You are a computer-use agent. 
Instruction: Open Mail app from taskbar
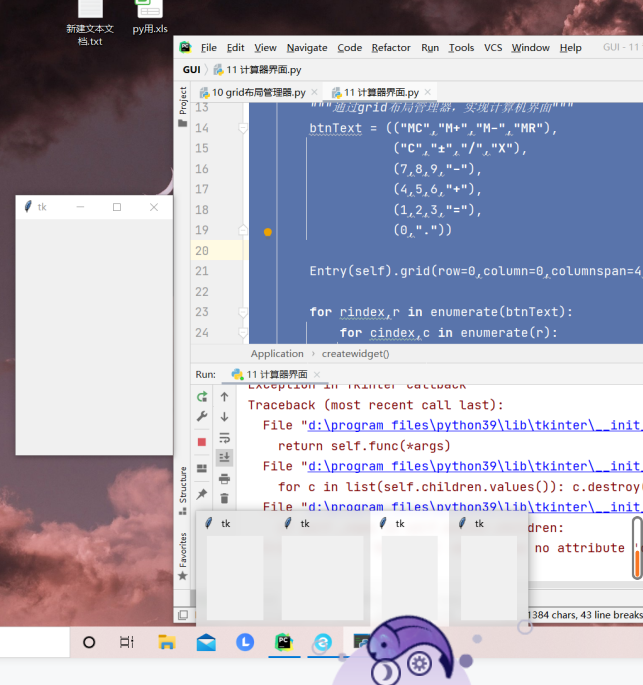pos(206,643)
